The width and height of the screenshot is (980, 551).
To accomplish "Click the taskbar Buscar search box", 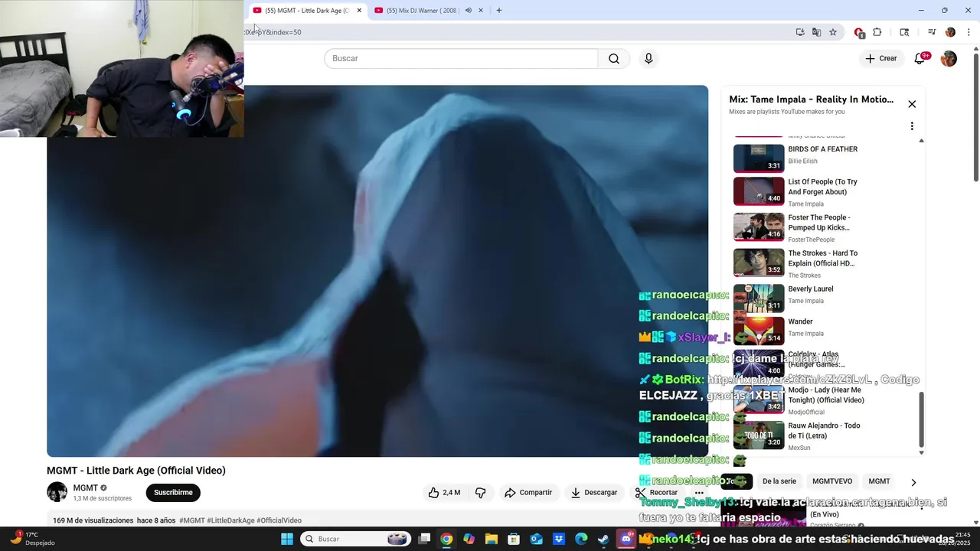I will (x=356, y=539).
